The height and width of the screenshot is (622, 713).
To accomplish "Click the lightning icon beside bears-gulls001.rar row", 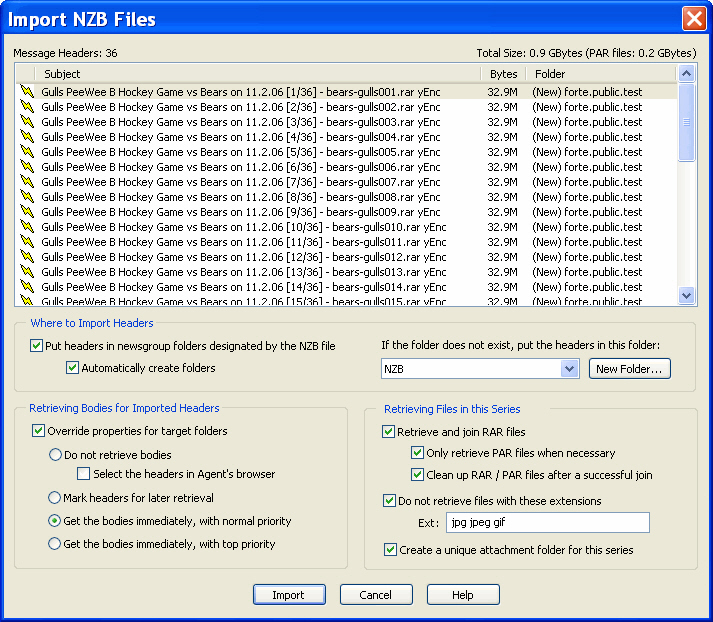I will point(27,92).
